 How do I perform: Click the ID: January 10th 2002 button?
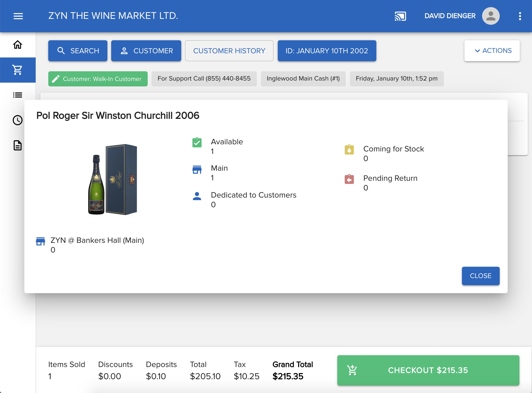327,51
